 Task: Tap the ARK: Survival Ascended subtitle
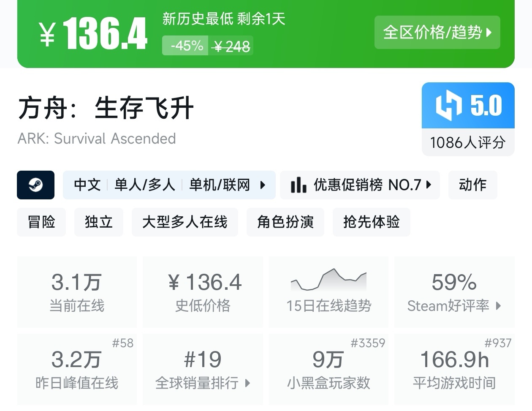coord(97,139)
